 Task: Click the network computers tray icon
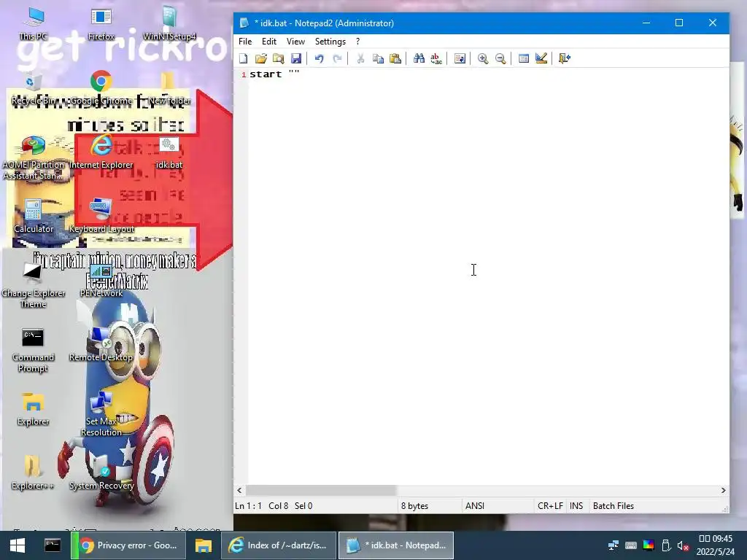coord(613,545)
